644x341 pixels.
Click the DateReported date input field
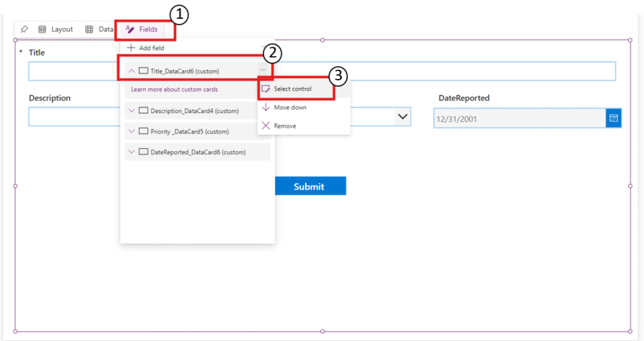(x=520, y=119)
